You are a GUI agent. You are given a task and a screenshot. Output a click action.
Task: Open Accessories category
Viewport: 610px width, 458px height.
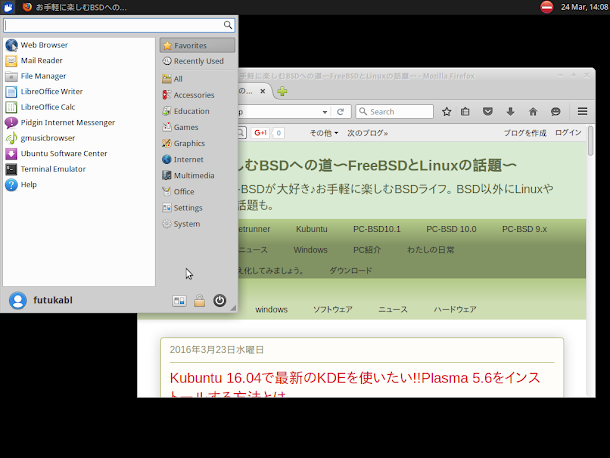coord(197,95)
